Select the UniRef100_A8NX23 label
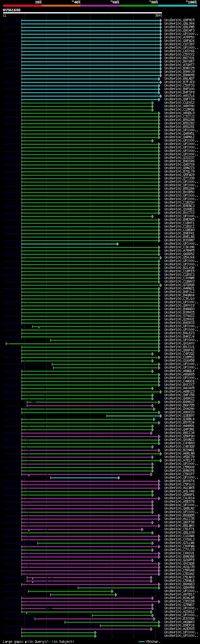Screen dimensions: 200x644 pyautogui.click(x=179, y=391)
